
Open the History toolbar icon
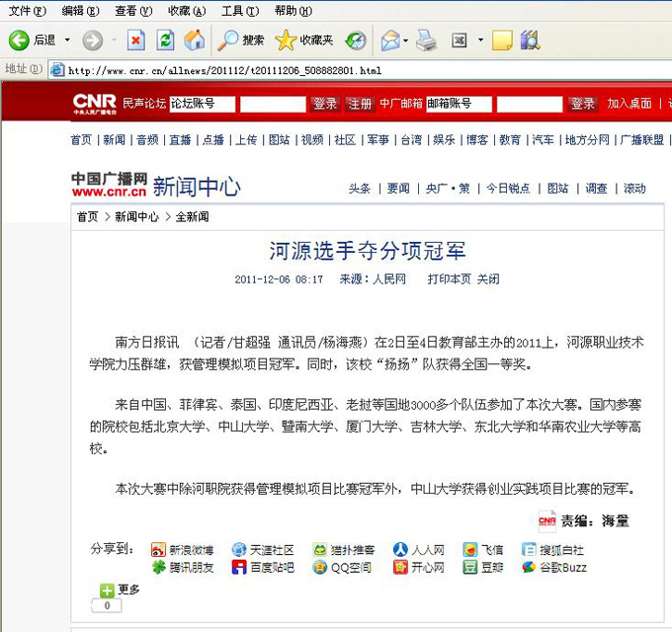[x=356, y=40]
